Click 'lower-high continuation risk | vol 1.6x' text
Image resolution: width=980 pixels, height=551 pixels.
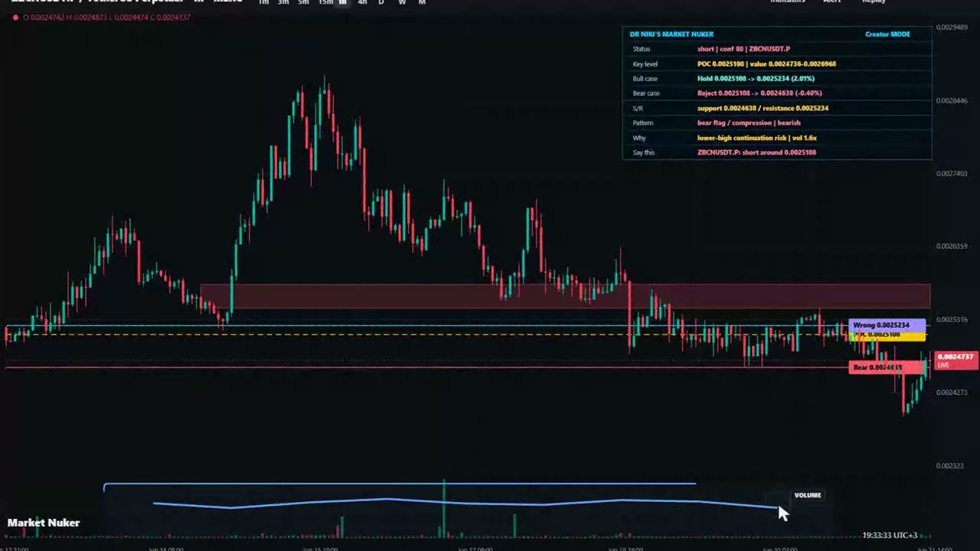pos(757,139)
